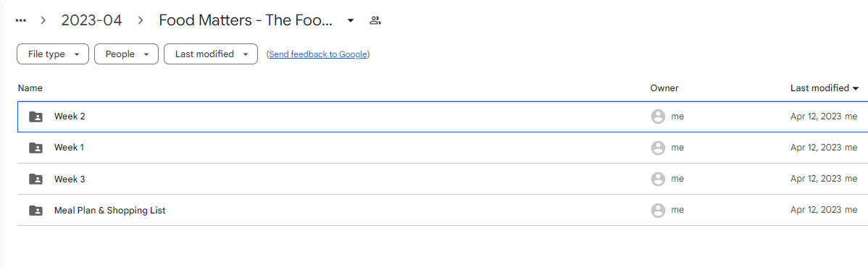Image resolution: width=868 pixels, height=267 pixels.
Task: Click the Week 3 shared folder icon
Action: click(36, 179)
